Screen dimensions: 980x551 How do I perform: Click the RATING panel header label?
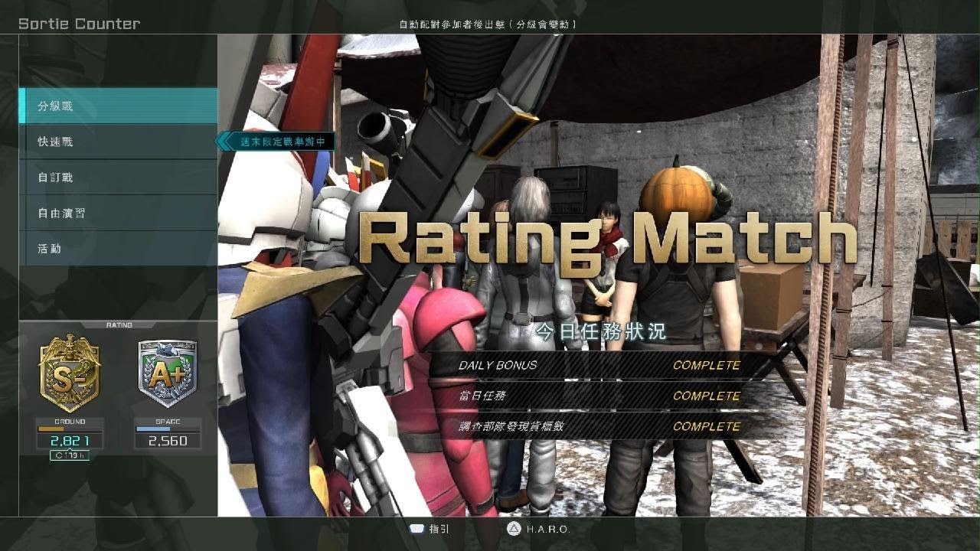[119, 325]
